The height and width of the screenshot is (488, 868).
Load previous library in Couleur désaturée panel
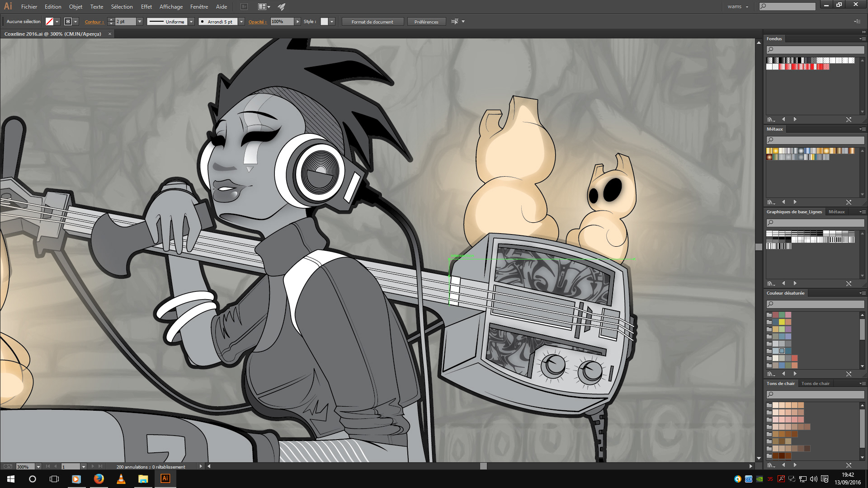783,374
